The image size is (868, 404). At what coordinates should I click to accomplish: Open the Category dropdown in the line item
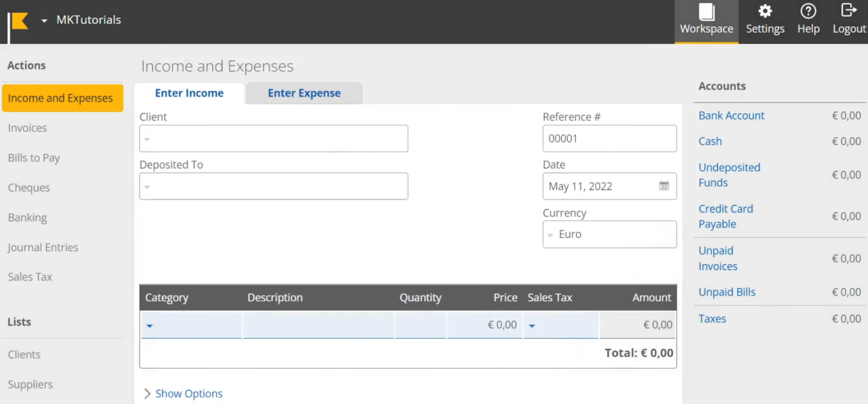[150, 324]
